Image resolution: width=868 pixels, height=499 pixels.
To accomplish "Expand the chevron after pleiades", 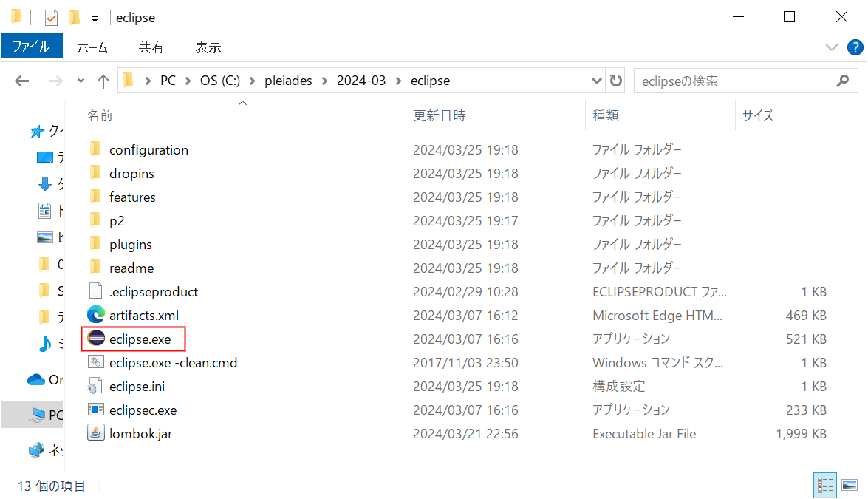I will (x=325, y=81).
